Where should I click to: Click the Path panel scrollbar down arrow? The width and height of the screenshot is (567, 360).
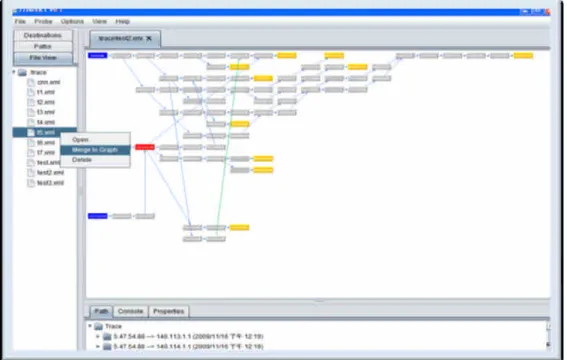pos(548,344)
